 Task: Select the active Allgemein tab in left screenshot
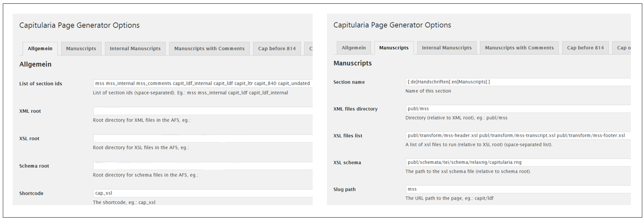coord(40,48)
